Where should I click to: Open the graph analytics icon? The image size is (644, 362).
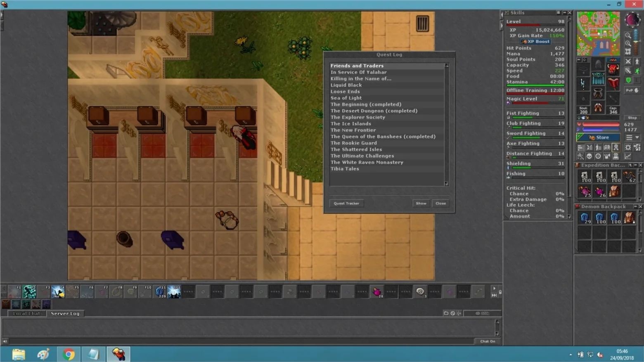628,156
